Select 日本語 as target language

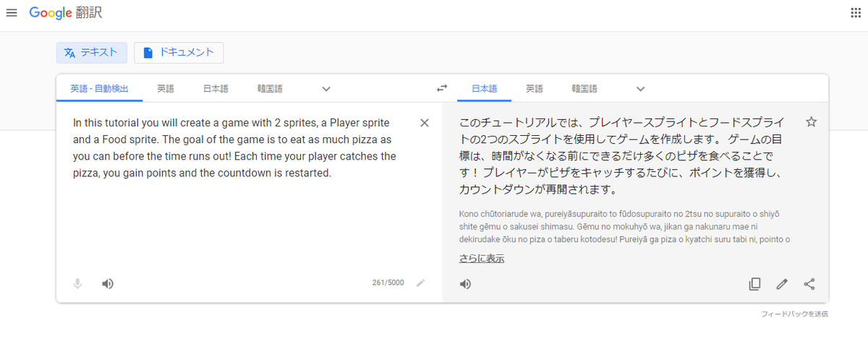tap(485, 89)
